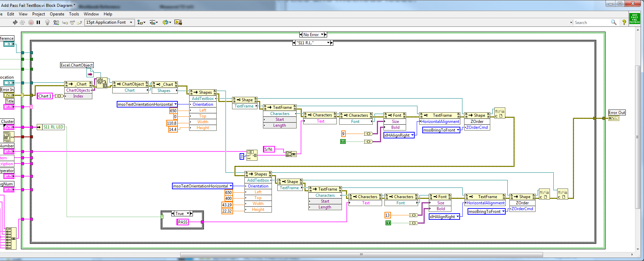Select the "S/N:" string constant
Screen dimensions: 644x261
pyautogui.click(x=269, y=149)
